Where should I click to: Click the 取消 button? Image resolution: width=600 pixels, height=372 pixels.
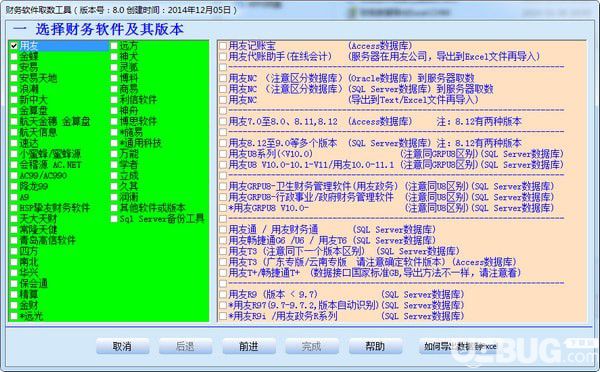(122, 346)
